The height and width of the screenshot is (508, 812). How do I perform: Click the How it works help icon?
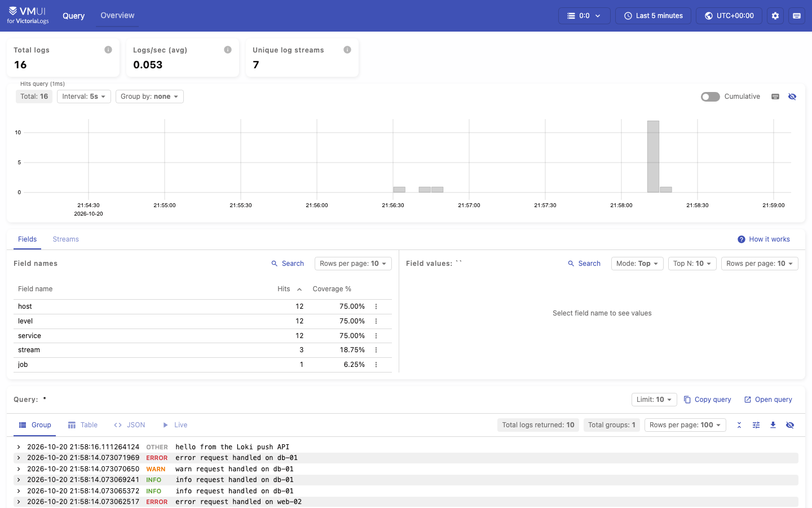tap(742, 239)
